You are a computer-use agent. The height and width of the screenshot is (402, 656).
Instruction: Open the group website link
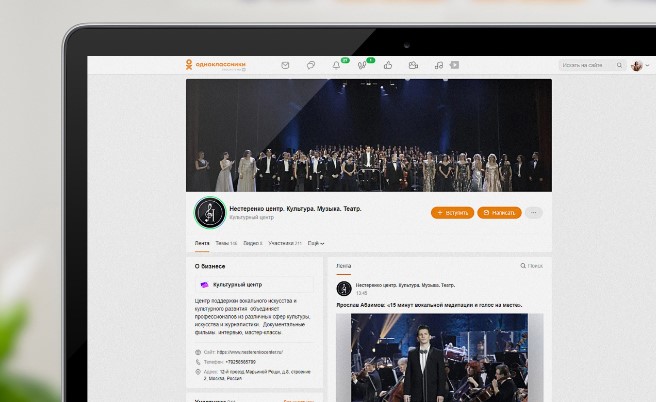(249, 352)
